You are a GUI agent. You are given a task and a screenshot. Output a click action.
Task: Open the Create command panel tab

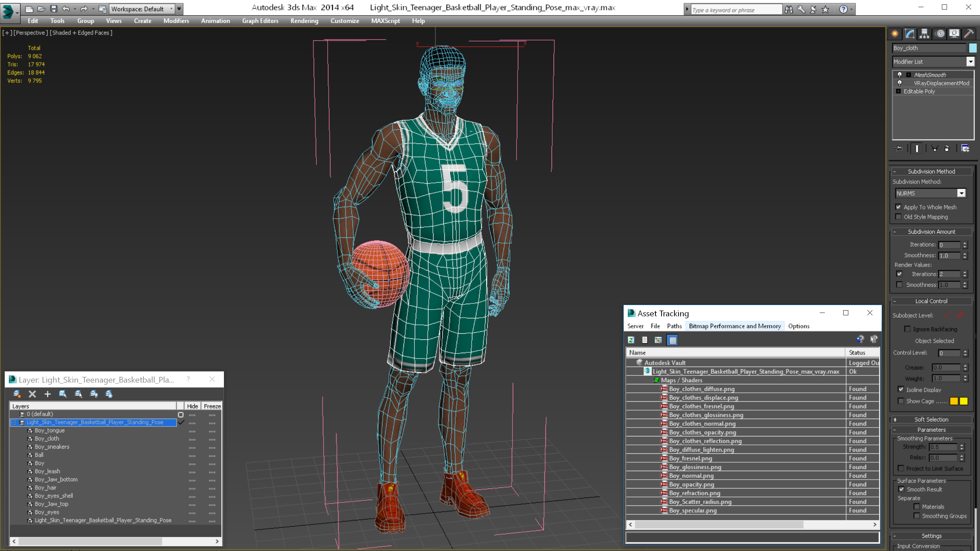tap(895, 34)
